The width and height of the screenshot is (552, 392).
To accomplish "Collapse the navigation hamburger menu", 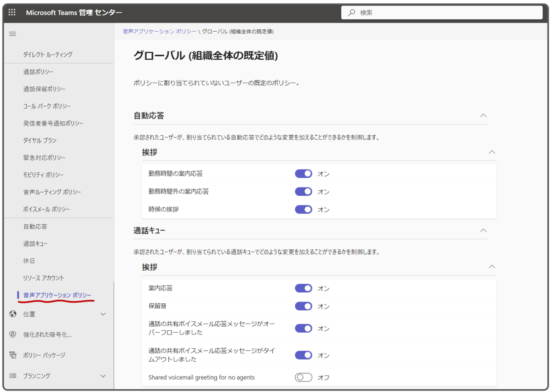I will coord(12,34).
